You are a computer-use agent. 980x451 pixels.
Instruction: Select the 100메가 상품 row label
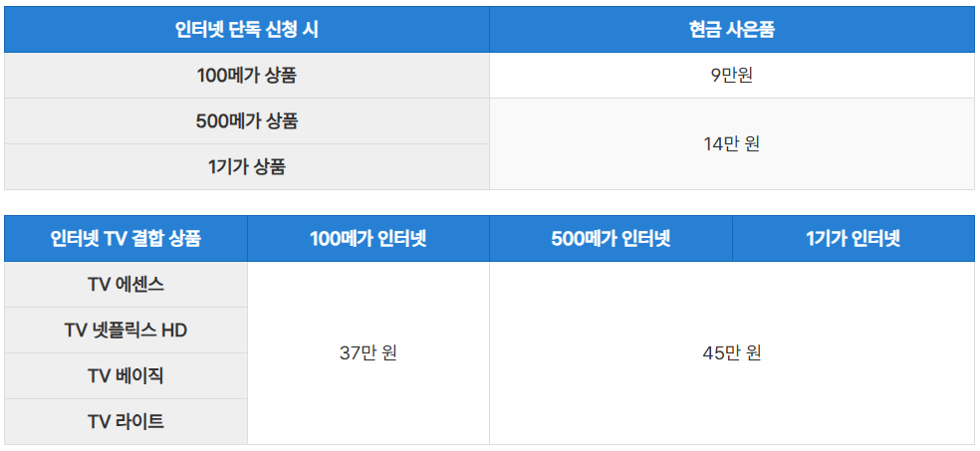[x=247, y=76]
